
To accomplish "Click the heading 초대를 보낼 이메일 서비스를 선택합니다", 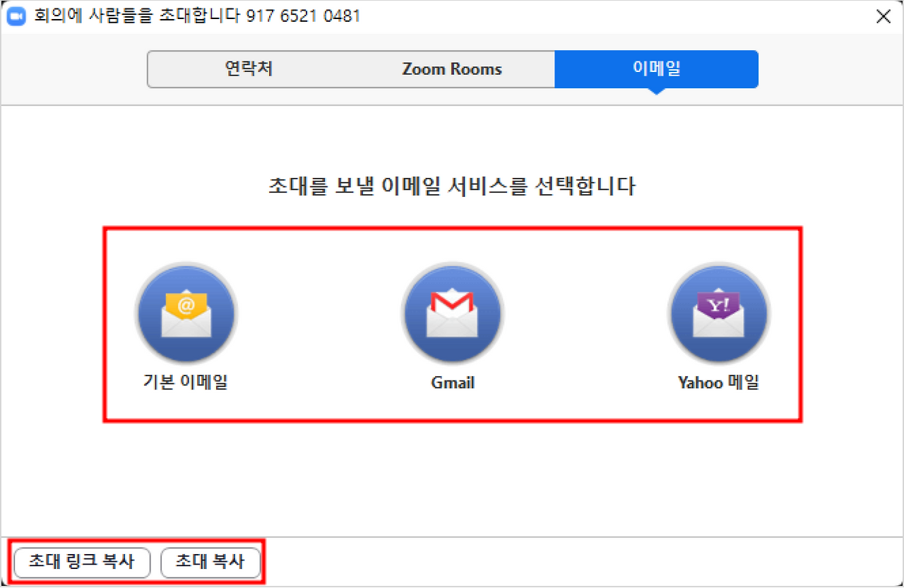I will [x=452, y=186].
